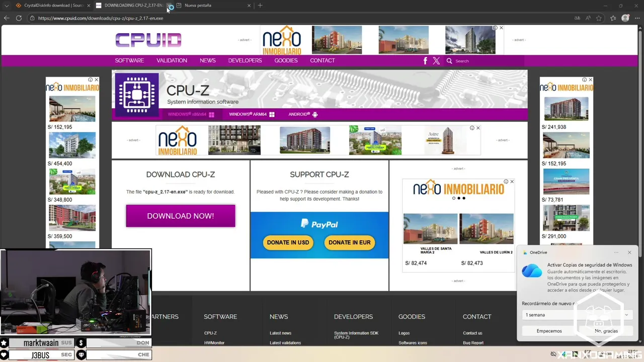Click the DOWNLOAD NOW! button
This screenshot has width=644, height=362.
181,216
